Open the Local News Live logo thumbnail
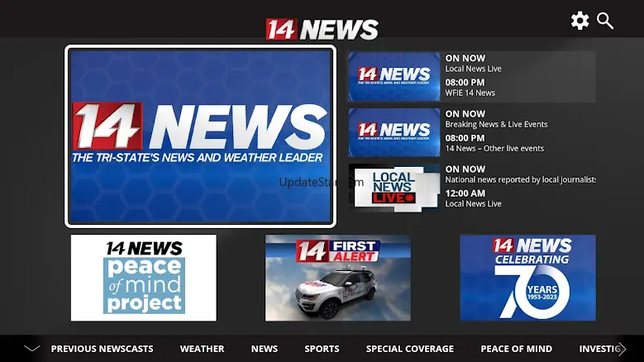 tap(394, 188)
